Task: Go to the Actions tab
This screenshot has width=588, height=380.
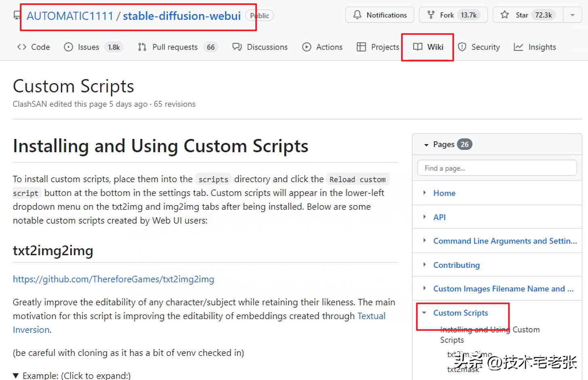Action: [322, 47]
